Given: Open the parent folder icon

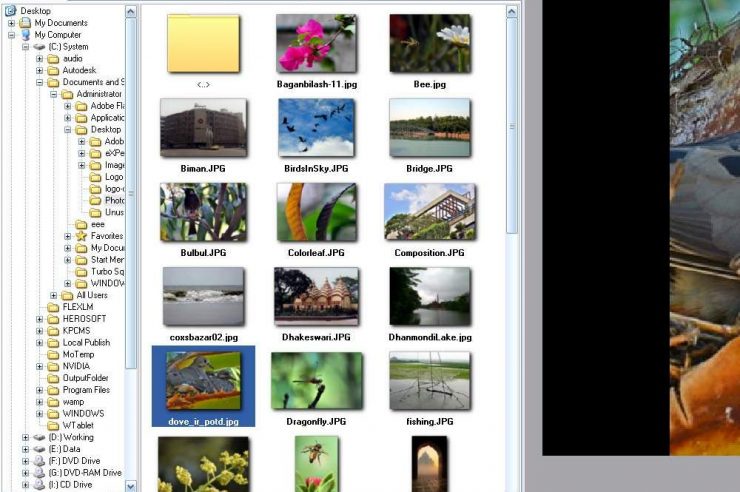Looking at the screenshot, I should coord(203,44).
